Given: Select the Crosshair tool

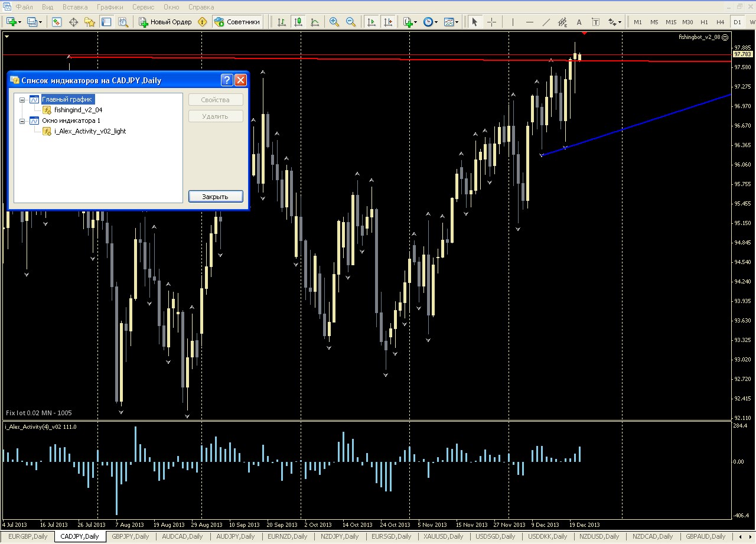Looking at the screenshot, I should [x=491, y=22].
